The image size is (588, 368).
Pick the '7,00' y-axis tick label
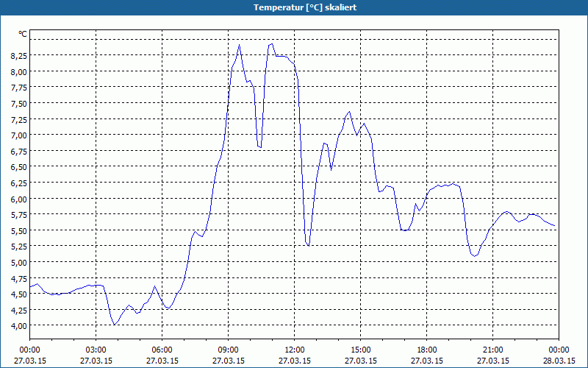[x=19, y=135]
